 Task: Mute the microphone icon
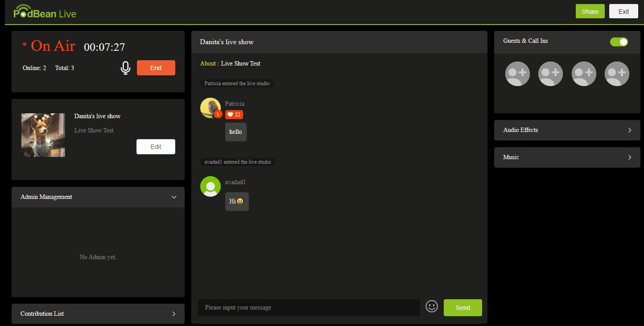click(125, 67)
